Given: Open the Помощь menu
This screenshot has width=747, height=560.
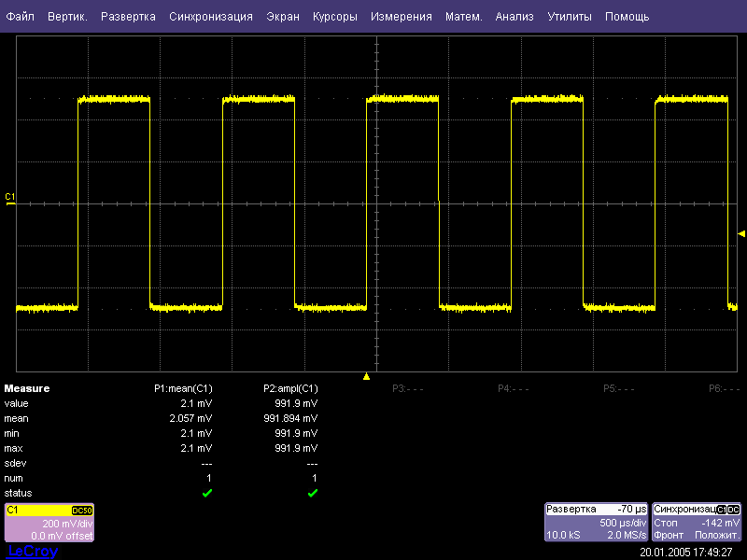Looking at the screenshot, I should 627,17.
